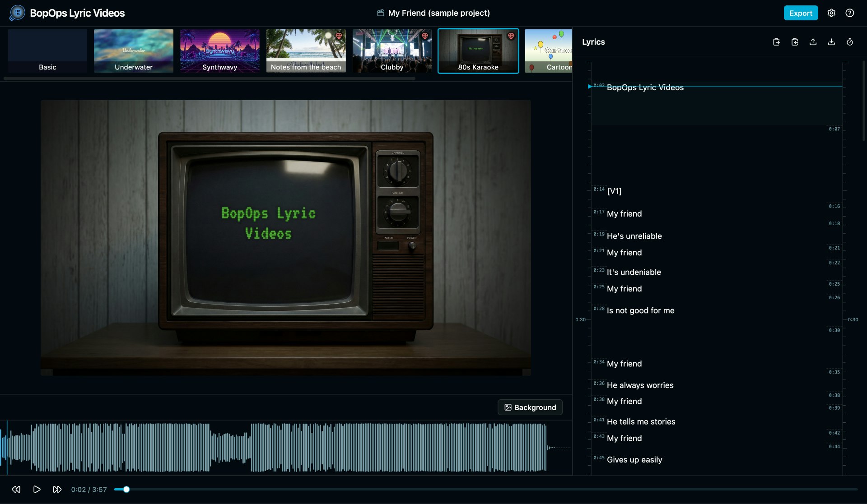Click the download icon in Lyrics header
The width and height of the screenshot is (867, 504).
point(831,42)
